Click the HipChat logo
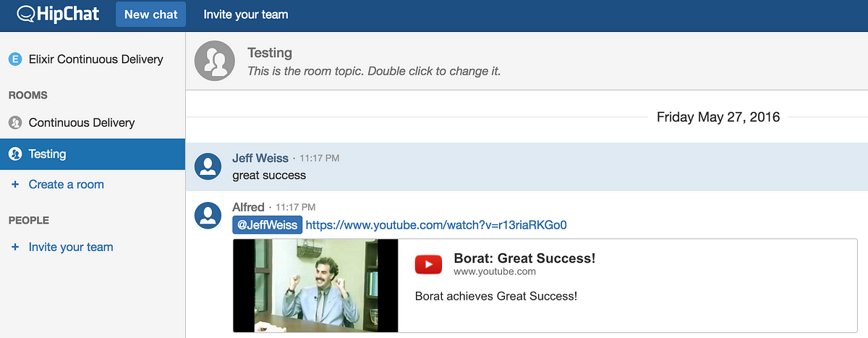868x338 pixels. (59, 14)
